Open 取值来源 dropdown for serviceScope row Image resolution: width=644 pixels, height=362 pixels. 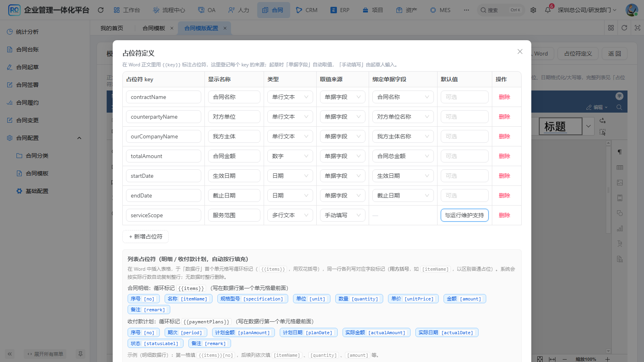(343, 215)
